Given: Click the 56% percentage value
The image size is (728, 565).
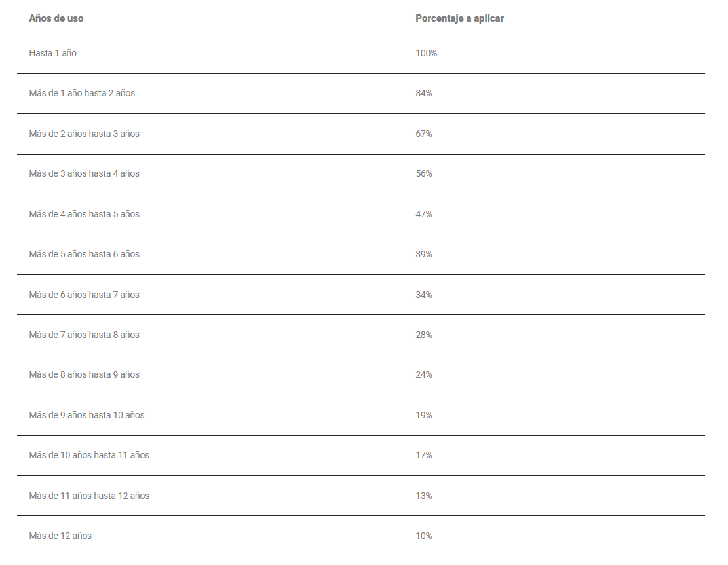Looking at the screenshot, I should pyautogui.click(x=423, y=173).
